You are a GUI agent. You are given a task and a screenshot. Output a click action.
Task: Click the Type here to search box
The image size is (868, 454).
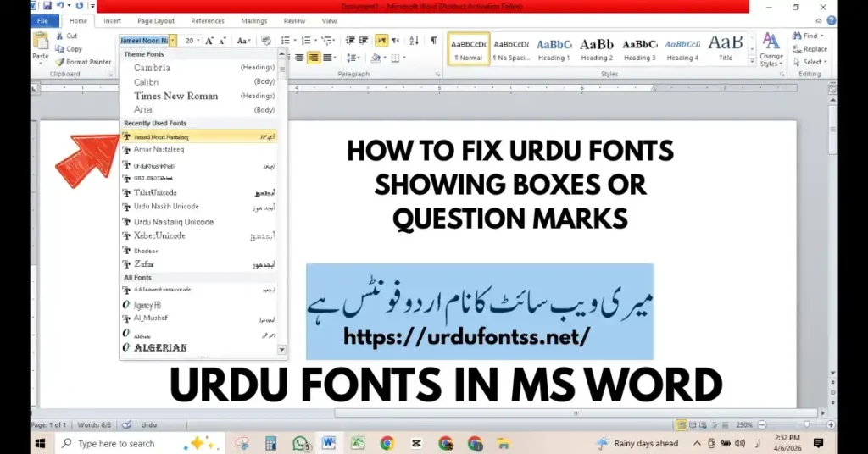[x=140, y=444]
